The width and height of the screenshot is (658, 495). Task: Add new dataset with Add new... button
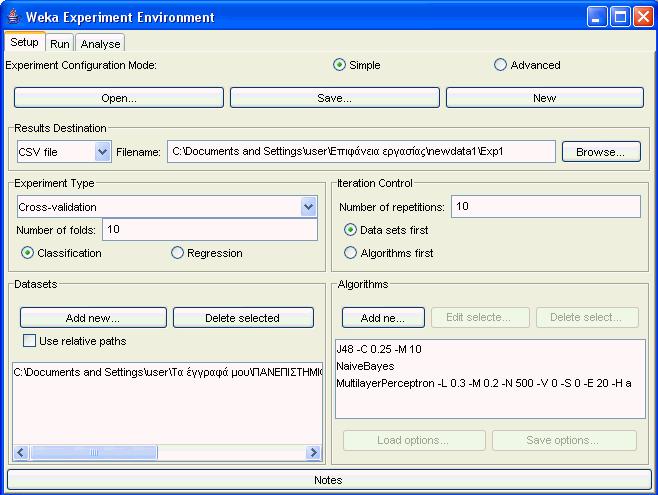click(x=93, y=318)
